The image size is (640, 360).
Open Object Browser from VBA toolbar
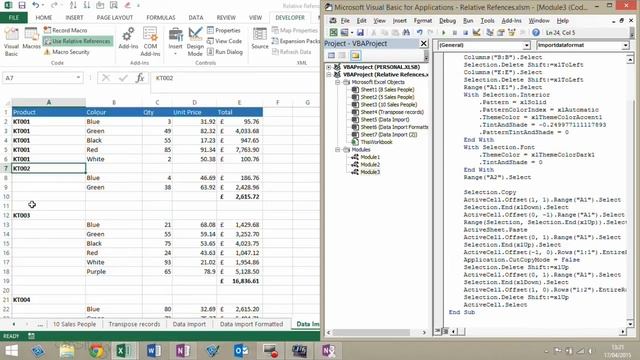tap(511, 32)
